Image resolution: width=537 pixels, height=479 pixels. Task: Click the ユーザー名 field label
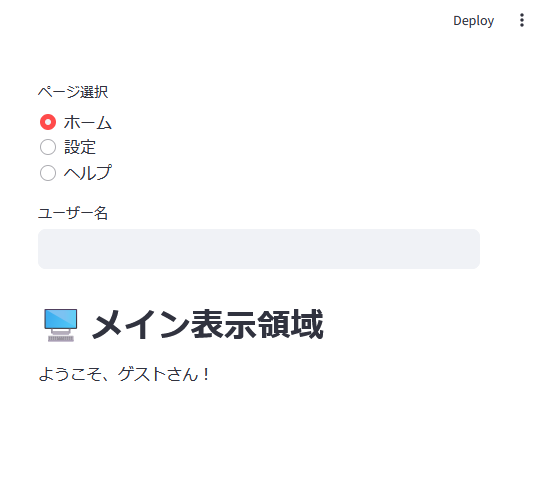point(73,213)
